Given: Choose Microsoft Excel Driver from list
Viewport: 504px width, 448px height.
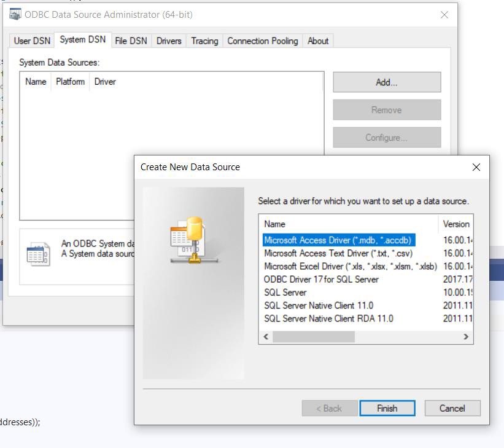Looking at the screenshot, I should (350, 266).
